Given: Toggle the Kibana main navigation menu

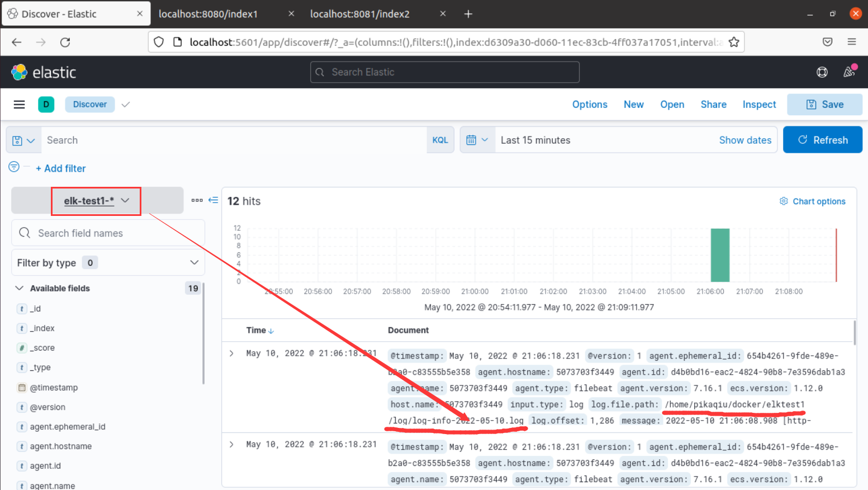Looking at the screenshot, I should click(x=19, y=105).
